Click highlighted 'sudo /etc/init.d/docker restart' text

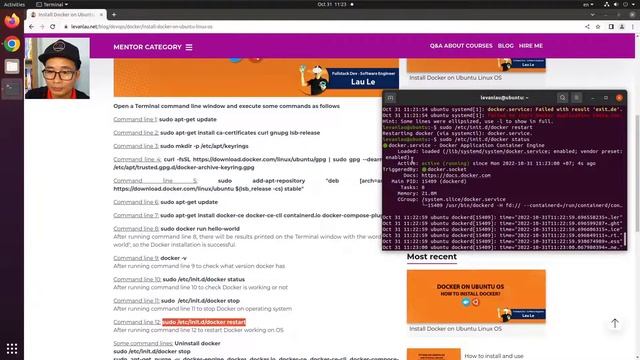coord(204,322)
